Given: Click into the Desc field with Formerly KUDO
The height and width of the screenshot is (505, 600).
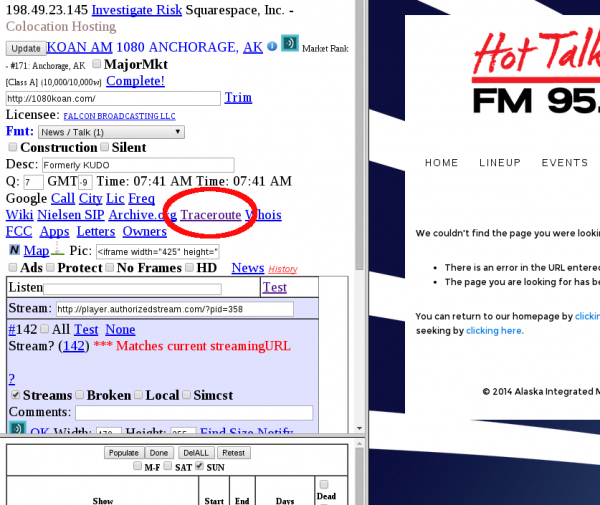Looking at the screenshot, I should click(x=138, y=165).
